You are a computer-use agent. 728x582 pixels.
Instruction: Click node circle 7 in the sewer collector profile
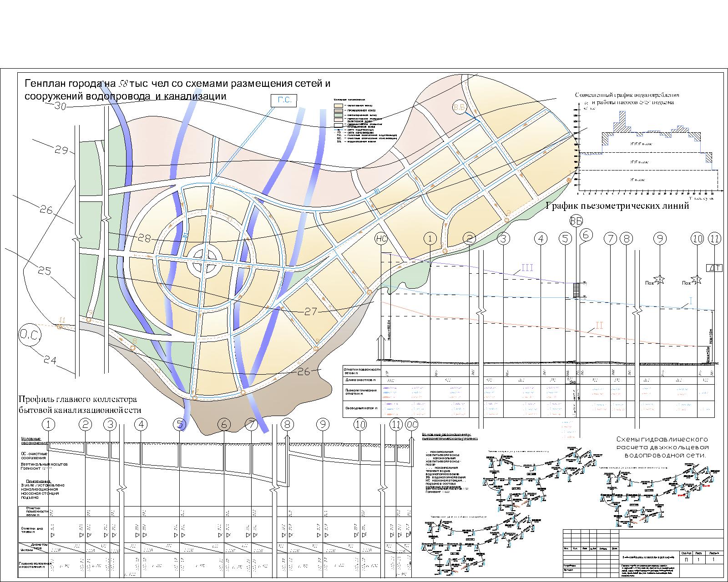click(x=251, y=425)
